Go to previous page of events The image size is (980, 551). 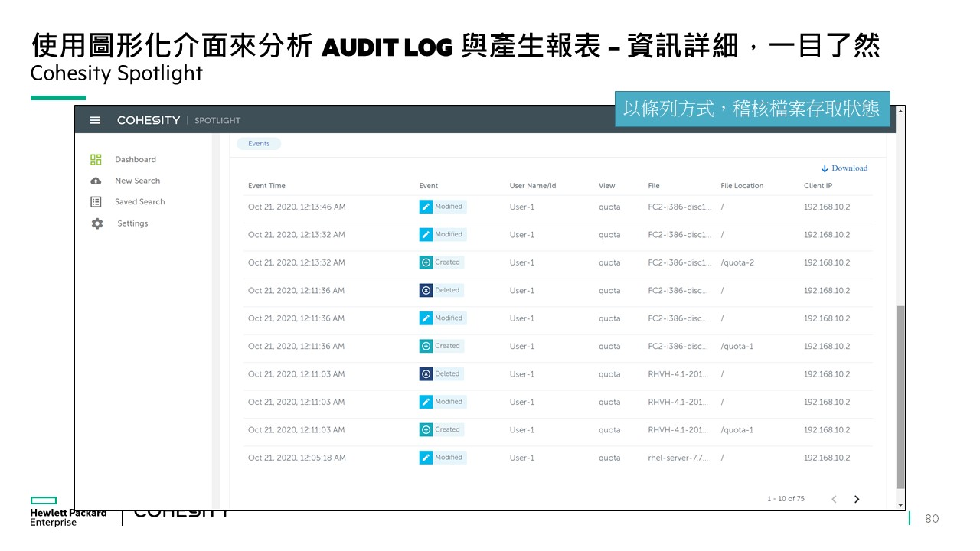click(834, 499)
